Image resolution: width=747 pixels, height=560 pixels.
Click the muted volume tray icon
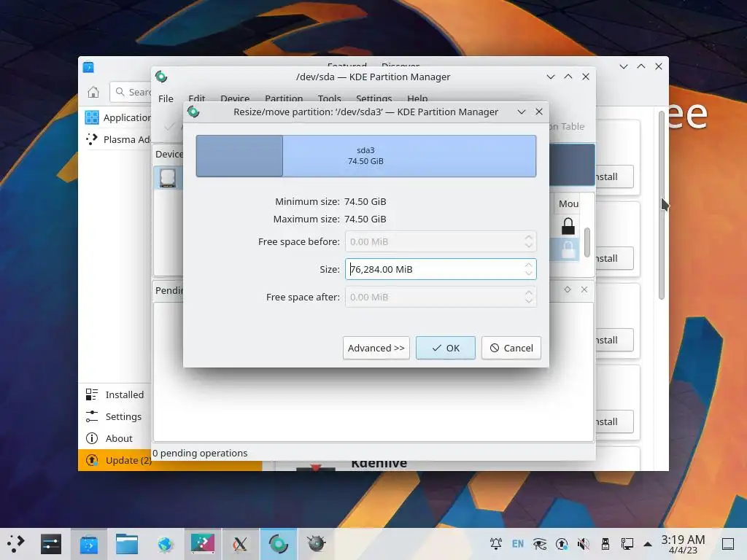coord(583,543)
